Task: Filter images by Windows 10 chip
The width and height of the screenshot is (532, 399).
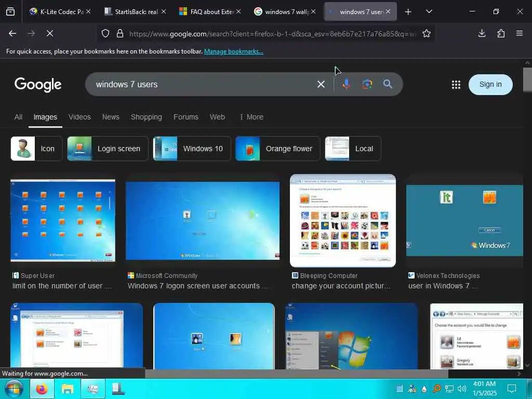Action: (192, 149)
